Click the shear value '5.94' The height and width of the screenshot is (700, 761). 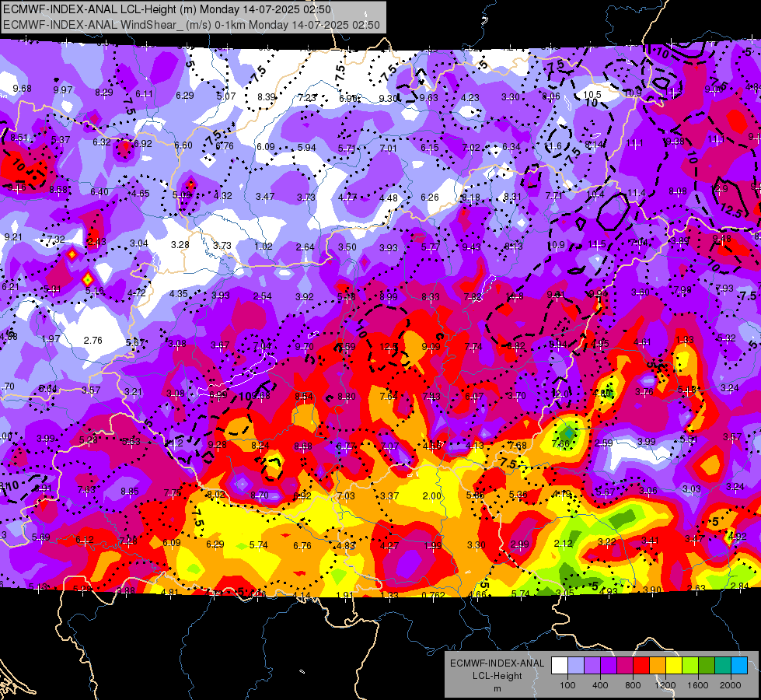click(307, 147)
